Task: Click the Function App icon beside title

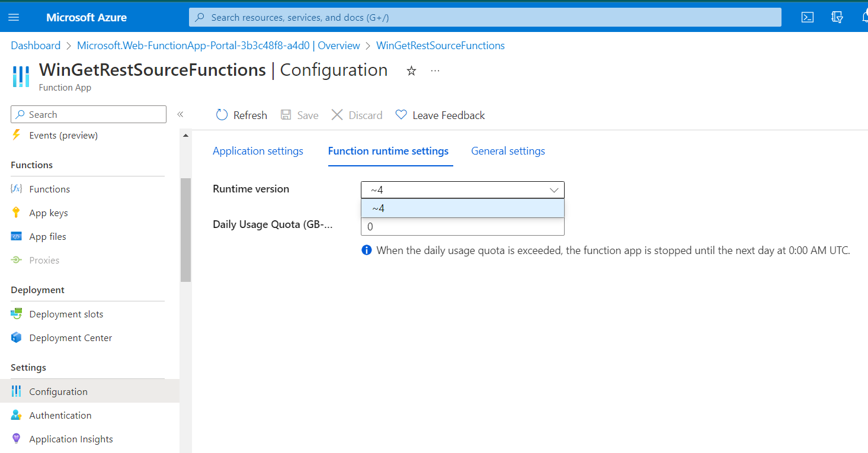Action: tap(21, 76)
